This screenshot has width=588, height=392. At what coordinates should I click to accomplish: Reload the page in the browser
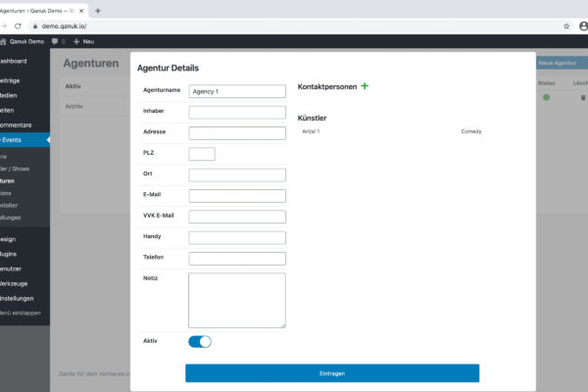pos(18,25)
